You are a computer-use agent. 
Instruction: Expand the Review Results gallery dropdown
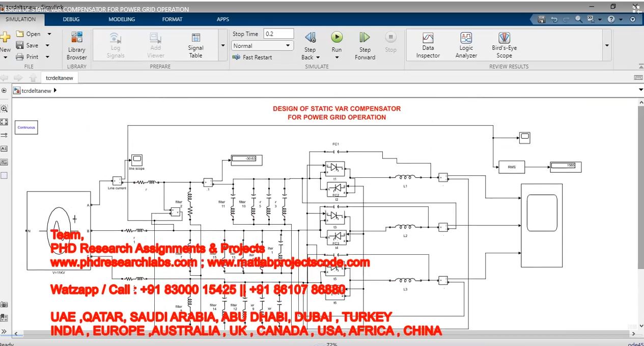607,45
